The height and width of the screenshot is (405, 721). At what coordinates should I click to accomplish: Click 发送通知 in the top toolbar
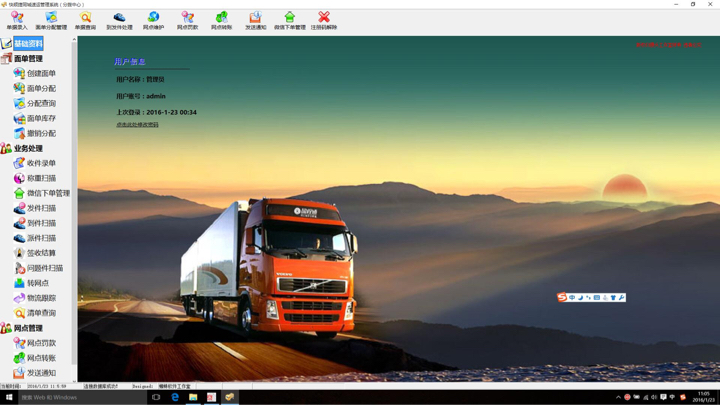pos(255,21)
